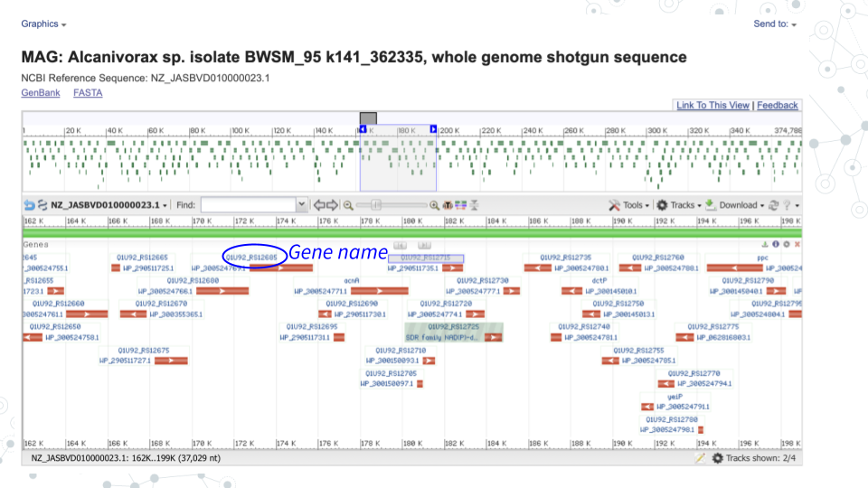
Task: Click the Link To This View link
Action: click(712, 106)
